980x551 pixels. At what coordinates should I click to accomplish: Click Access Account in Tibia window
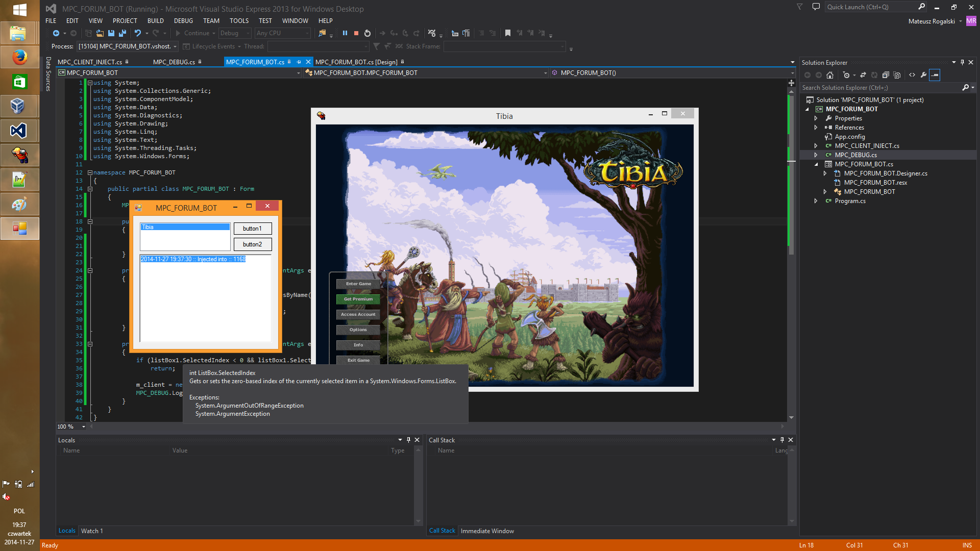pyautogui.click(x=358, y=314)
